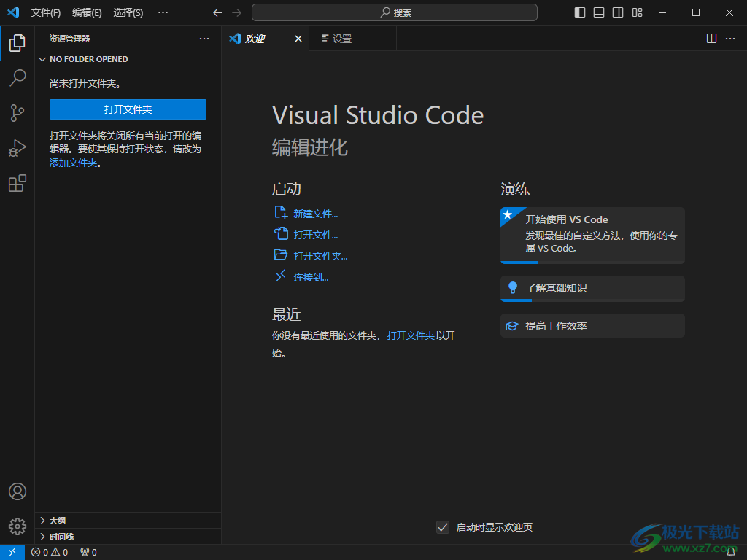Image resolution: width=747 pixels, height=560 pixels.
Task: Toggle the secondary side bar layout icon
Action: [618, 12]
